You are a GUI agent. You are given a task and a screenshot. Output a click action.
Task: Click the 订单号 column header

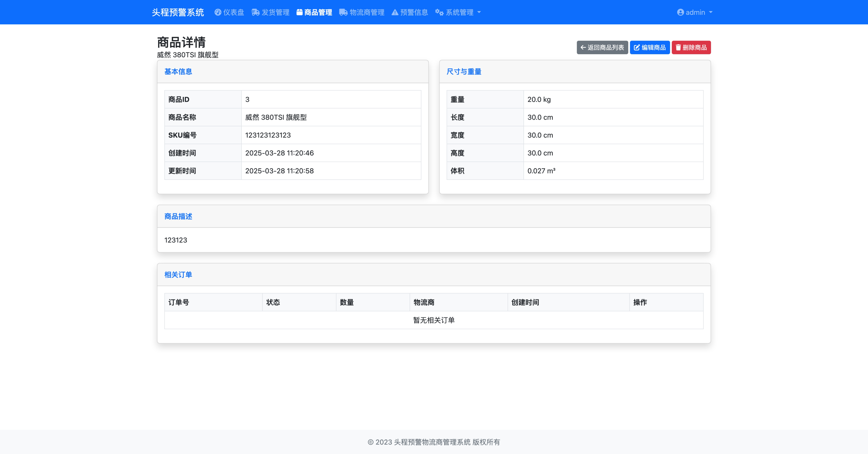click(x=179, y=302)
